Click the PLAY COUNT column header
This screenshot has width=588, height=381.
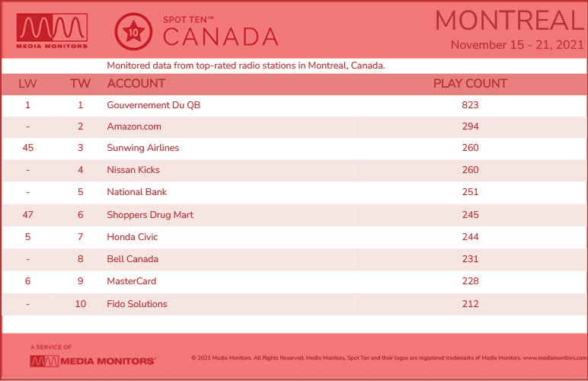pos(470,83)
